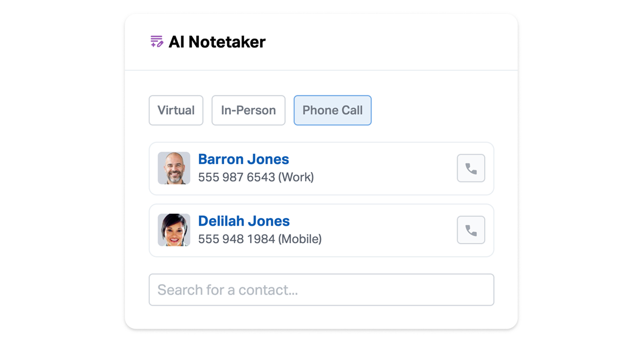Viewport: 644px width, 343px height.
Task: Click the (Mobile) label for Delilah's number
Action: [x=300, y=239]
